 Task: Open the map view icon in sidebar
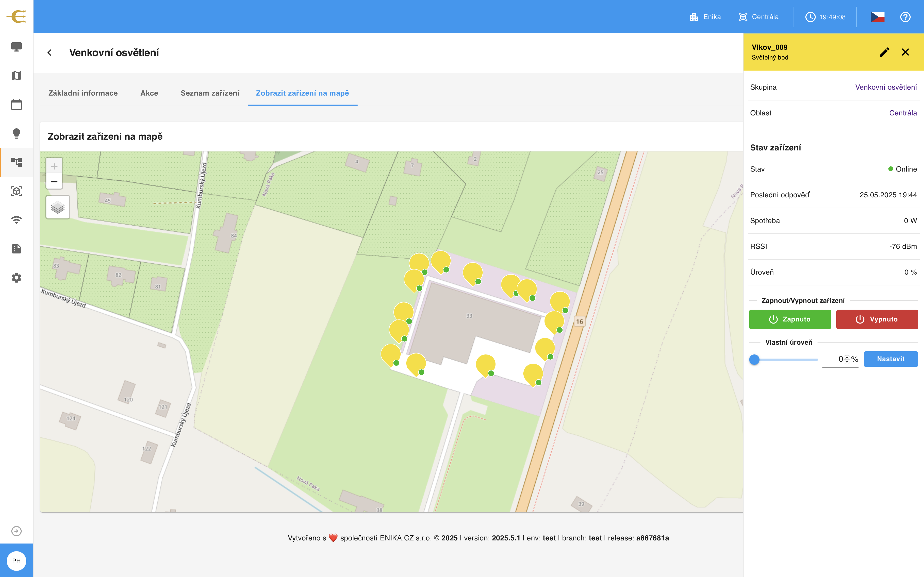[x=16, y=75]
